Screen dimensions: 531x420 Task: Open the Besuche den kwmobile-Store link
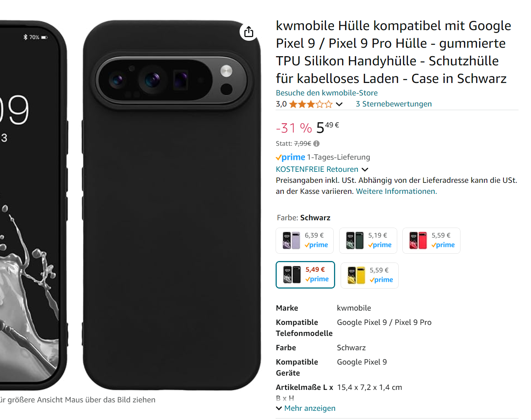(x=327, y=93)
